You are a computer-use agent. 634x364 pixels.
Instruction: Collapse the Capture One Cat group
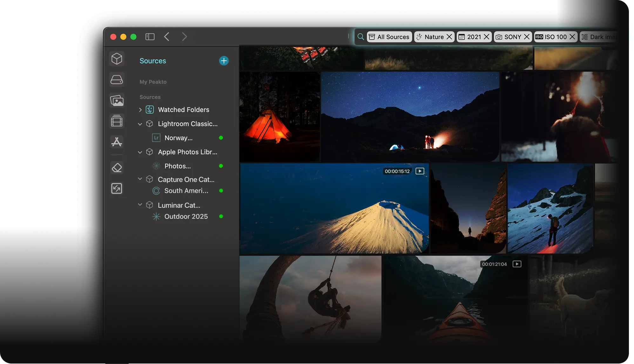[140, 179]
